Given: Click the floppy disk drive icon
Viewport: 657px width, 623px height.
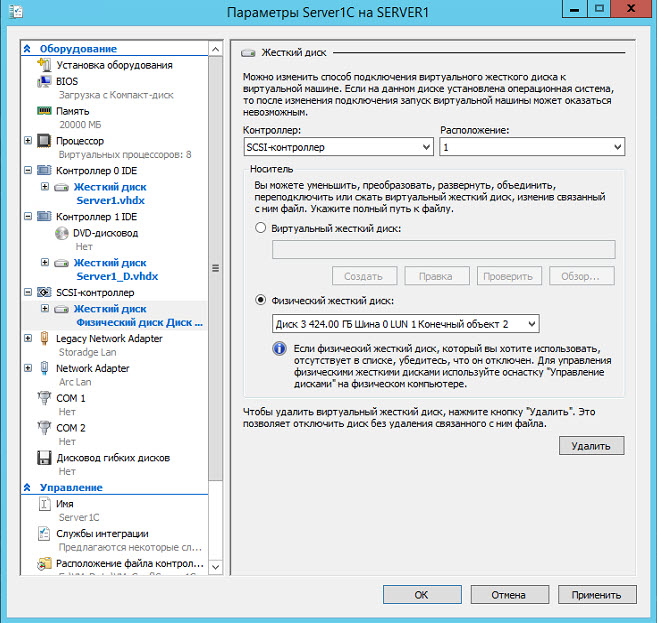Looking at the screenshot, I should 44,458.
